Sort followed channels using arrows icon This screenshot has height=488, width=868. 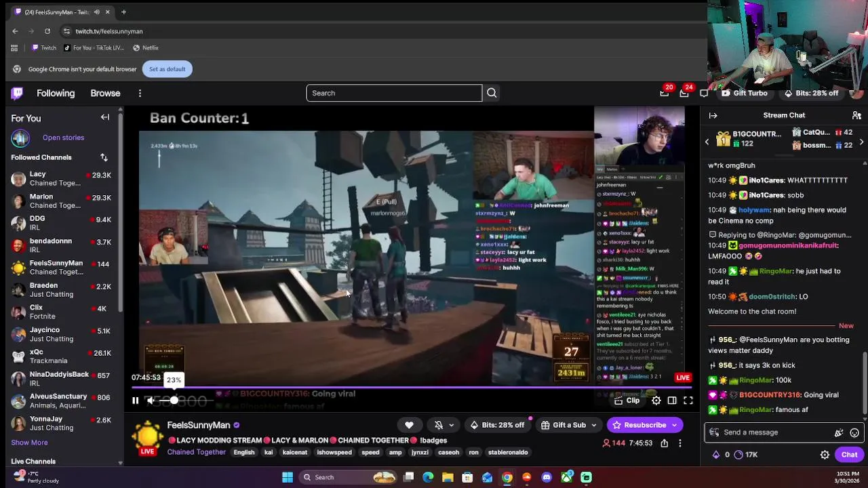point(104,157)
